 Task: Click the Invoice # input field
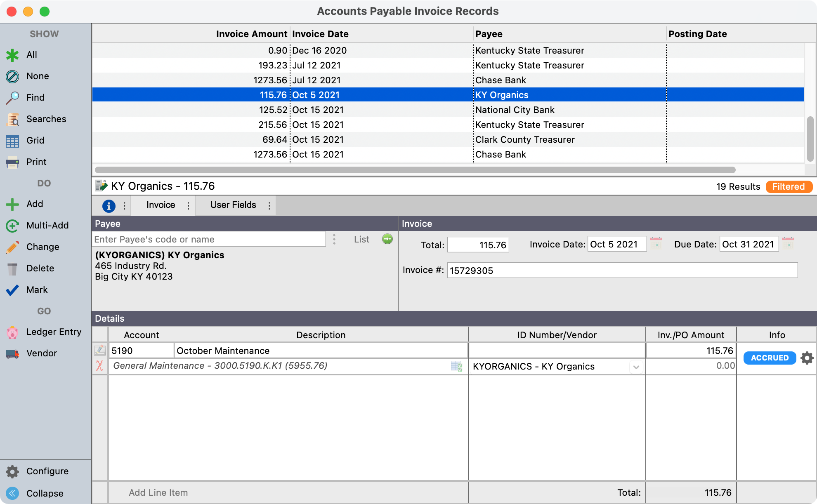(x=622, y=271)
